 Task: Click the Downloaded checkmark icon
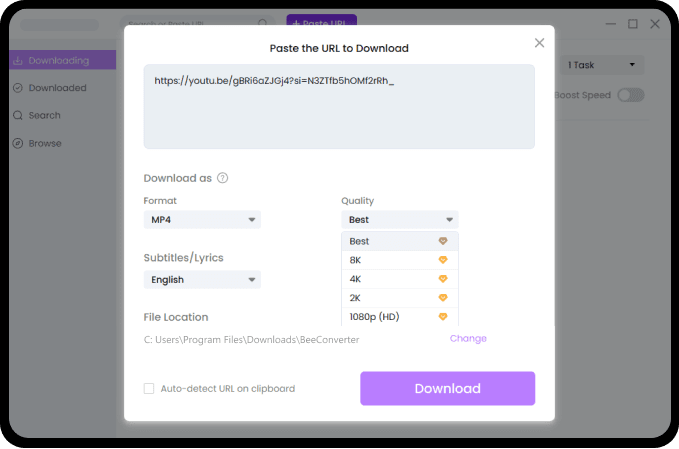(18, 88)
